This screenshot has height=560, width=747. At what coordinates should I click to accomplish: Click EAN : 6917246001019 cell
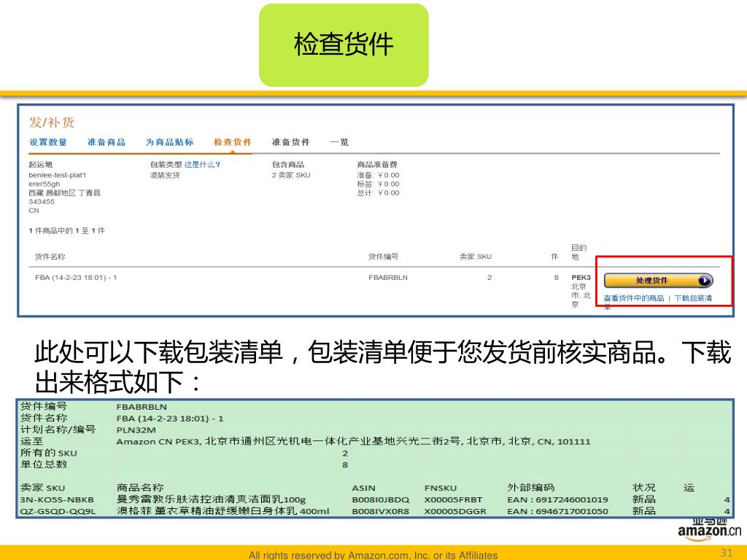pos(557,500)
